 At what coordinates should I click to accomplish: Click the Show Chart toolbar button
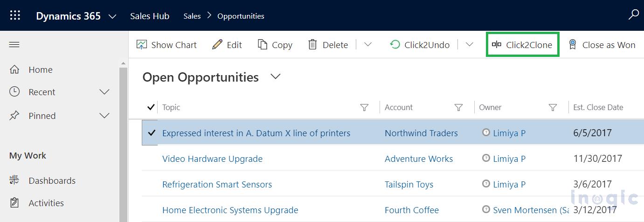[166, 45]
